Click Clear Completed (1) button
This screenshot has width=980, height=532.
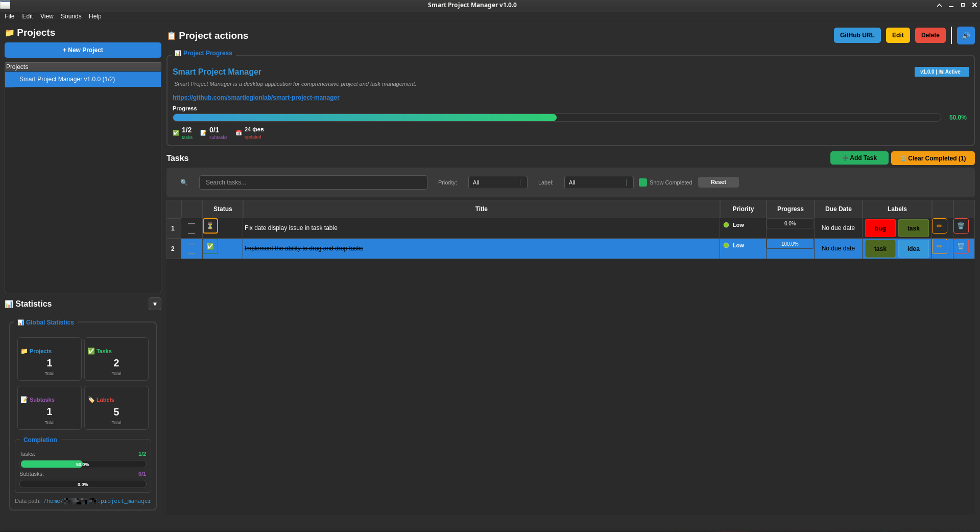tap(933, 158)
